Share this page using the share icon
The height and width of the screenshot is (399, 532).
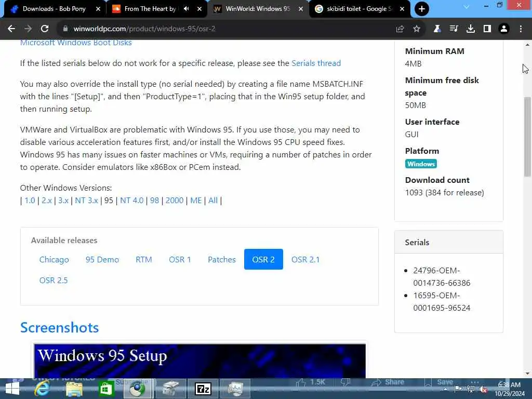(400, 29)
